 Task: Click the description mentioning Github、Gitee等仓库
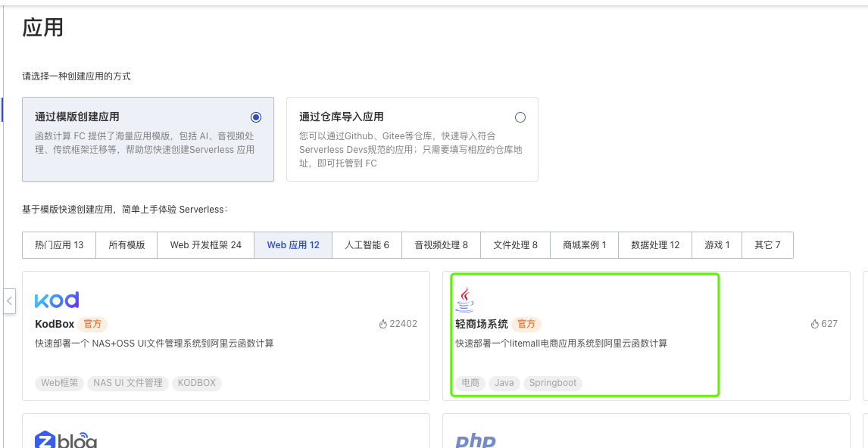point(411,149)
